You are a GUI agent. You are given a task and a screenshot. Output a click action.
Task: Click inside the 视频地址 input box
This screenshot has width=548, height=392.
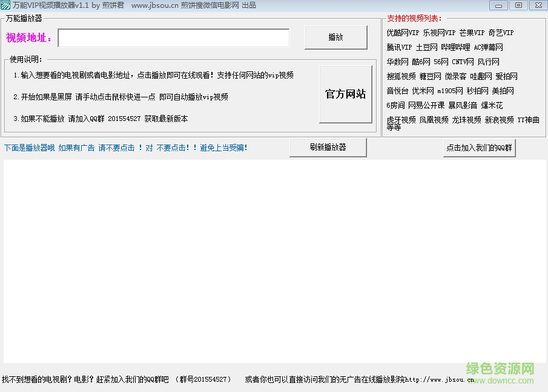[174, 38]
